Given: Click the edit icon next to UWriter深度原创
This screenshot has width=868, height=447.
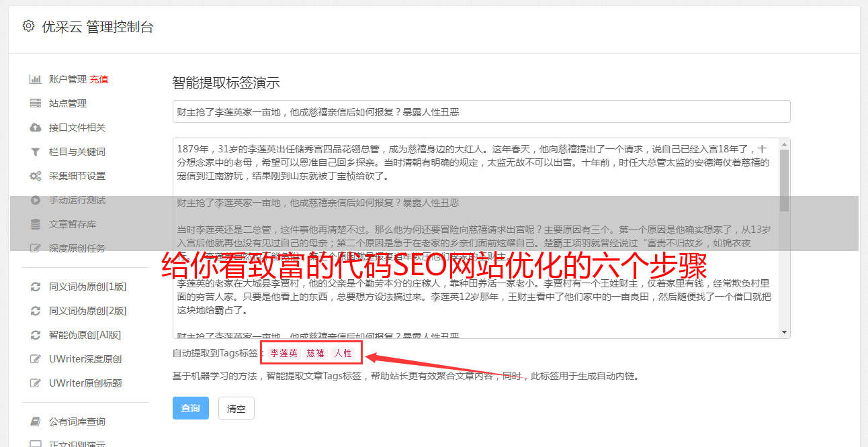Looking at the screenshot, I should (36, 359).
